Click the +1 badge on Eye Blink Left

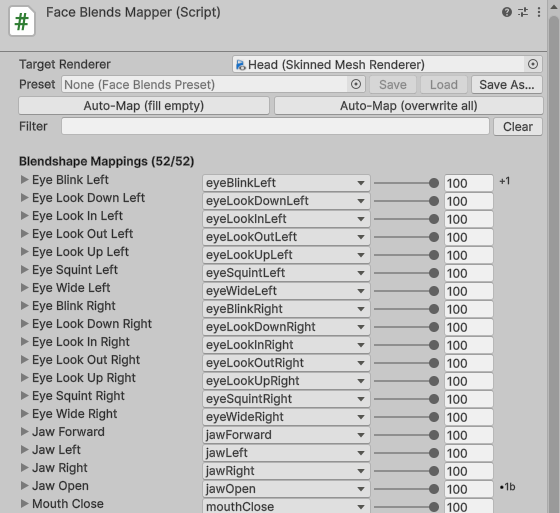coord(505,181)
